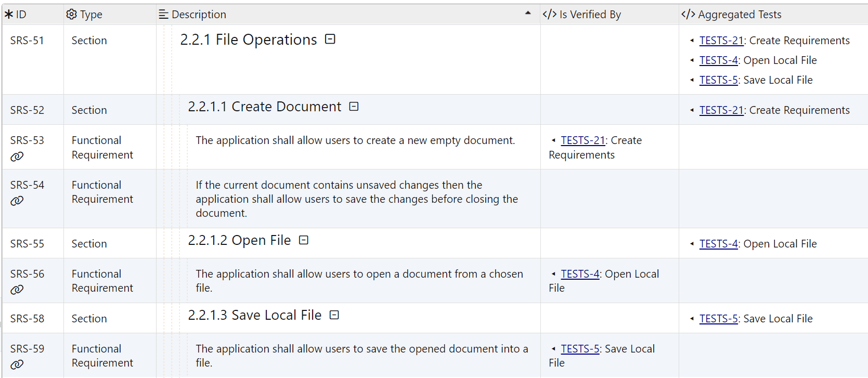
Task: Collapse the 2.2.1 File Operations section
Action: 330,39
